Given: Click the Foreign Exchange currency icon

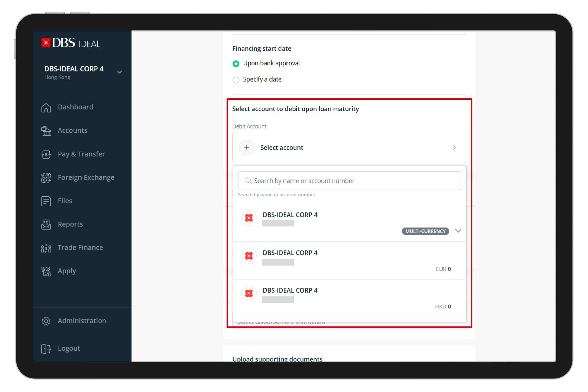Looking at the screenshot, I should (46, 178).
